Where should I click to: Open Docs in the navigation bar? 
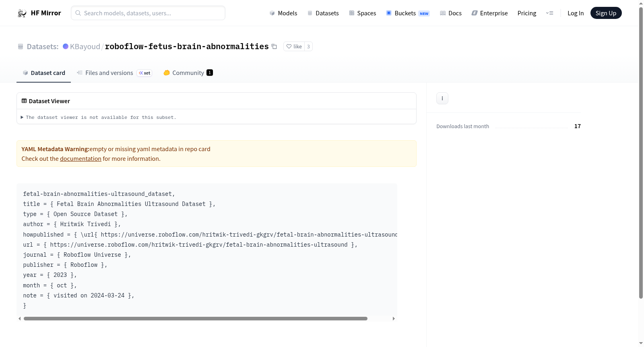(x=451, y=13)
